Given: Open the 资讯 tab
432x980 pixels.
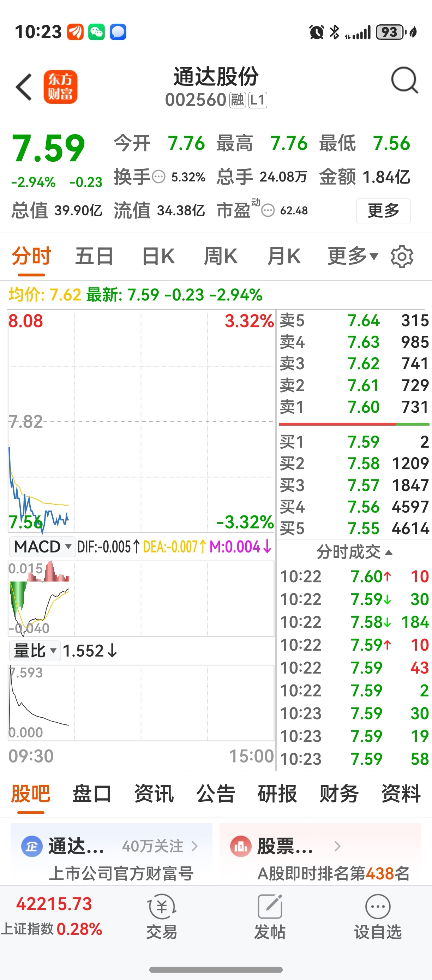Looking at the screenshot, I should click(154, 794).
